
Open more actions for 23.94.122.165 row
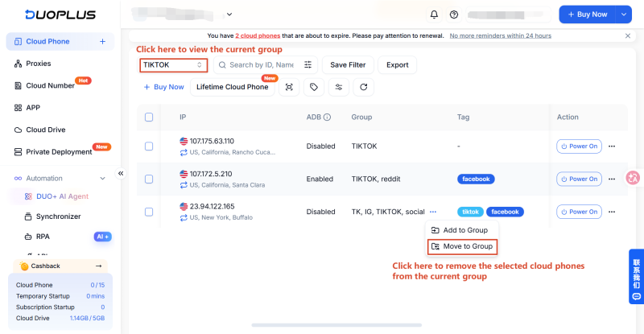[612, 212]
